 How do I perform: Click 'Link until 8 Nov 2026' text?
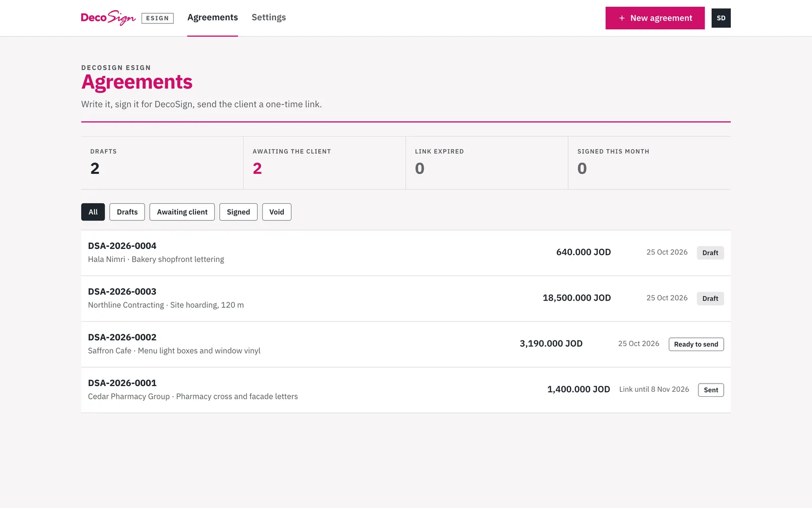click(x=654, y=389)
